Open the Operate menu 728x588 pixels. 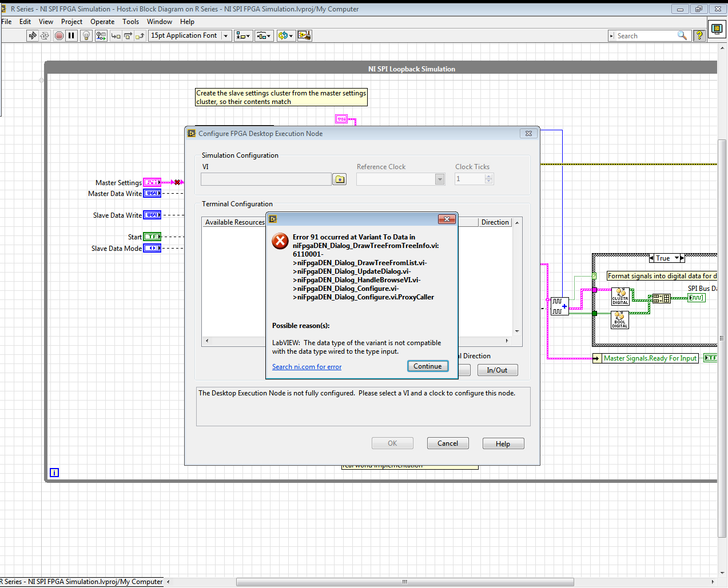[x=102, y=22]
